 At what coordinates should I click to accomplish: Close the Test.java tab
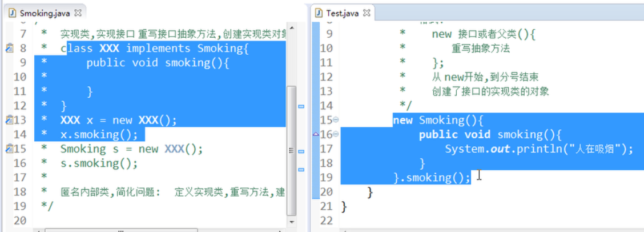tap(367, 13)
